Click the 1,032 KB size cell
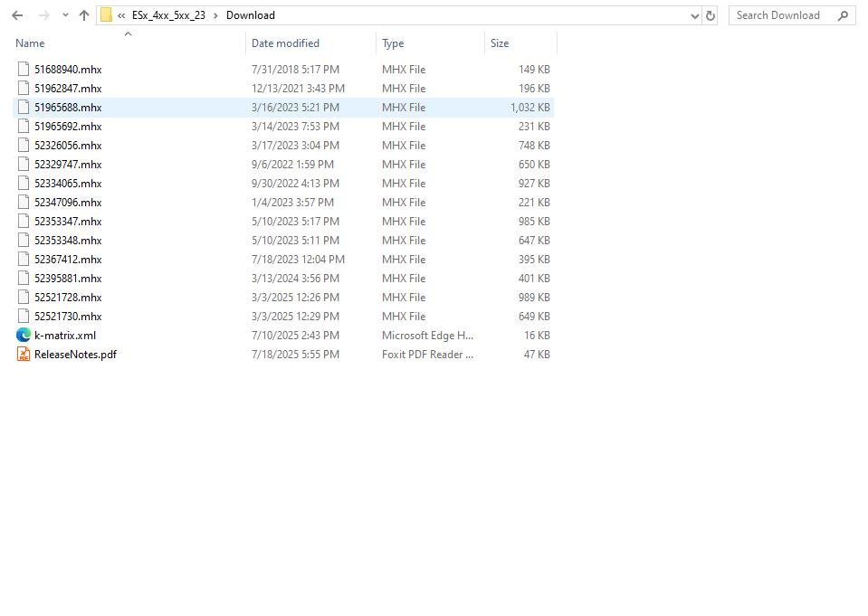The height and width of the screenshot is (616, 868). pos(529,107)
